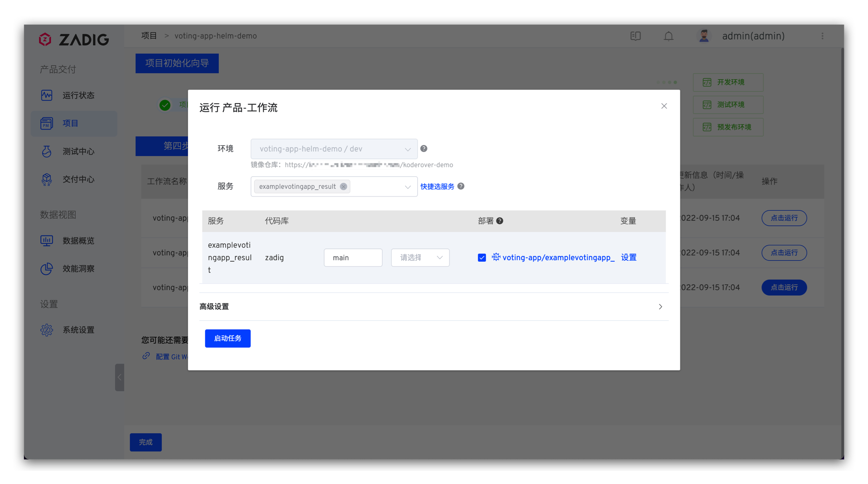Click the help icon beside 快捷选服务
The width and height of the screenshot is (868, 484).
click(461, 186)
